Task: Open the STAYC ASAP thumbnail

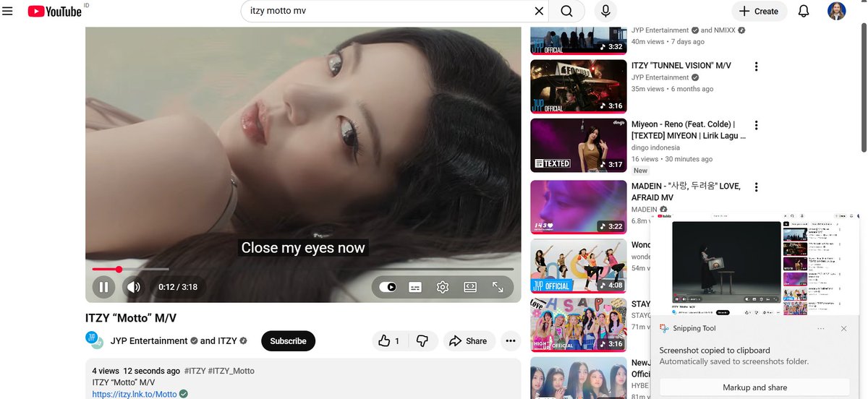Action: (x=579, y=325)
